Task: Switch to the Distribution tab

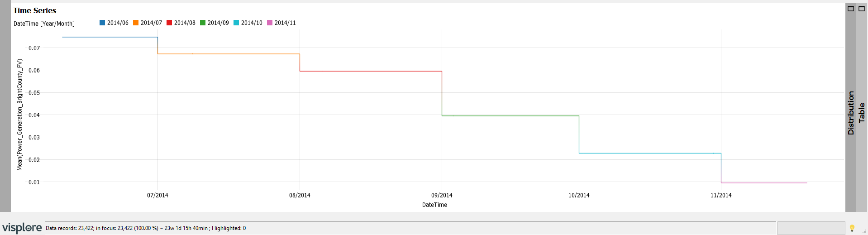Action: (x=851, y=113)
